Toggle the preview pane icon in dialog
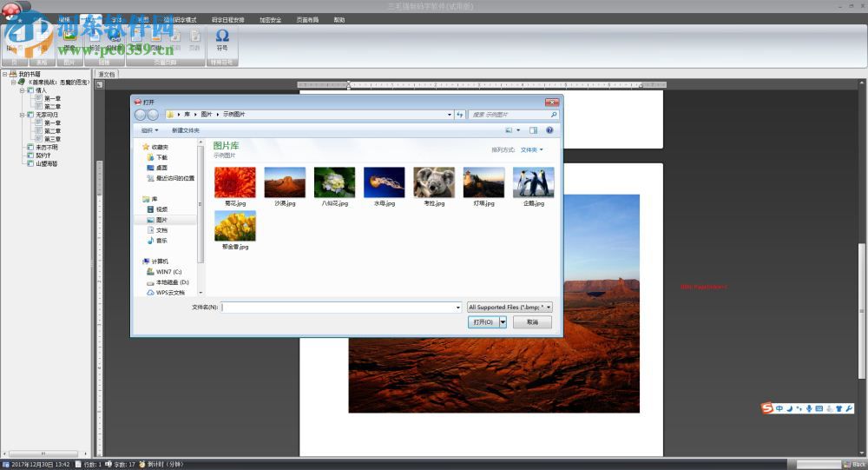Viewport: 868px width, 470px height. tap(533, 130)
